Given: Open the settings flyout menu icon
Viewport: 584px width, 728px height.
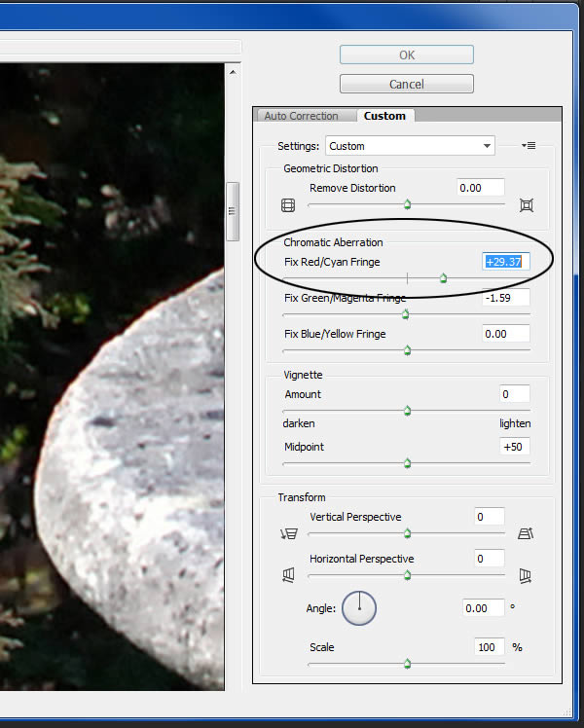Looking at the screenshot, I should tap(529, 146).
